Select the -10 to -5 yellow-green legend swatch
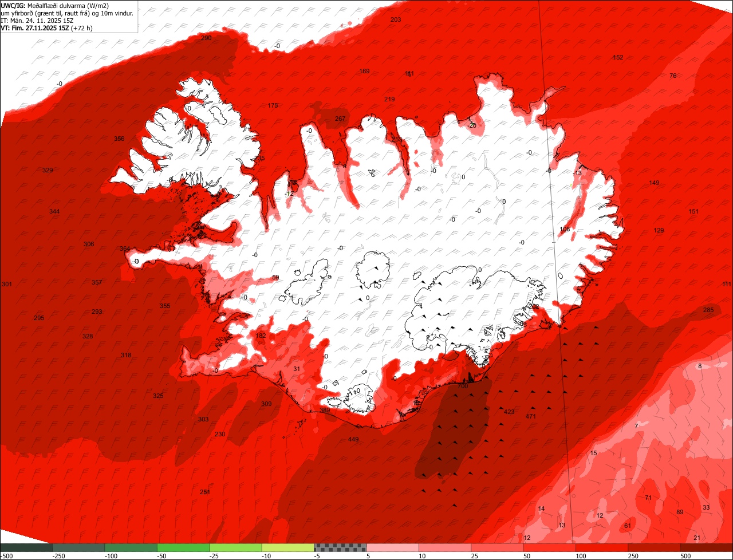This screenshot has width=733, height=560. (287, 547)
